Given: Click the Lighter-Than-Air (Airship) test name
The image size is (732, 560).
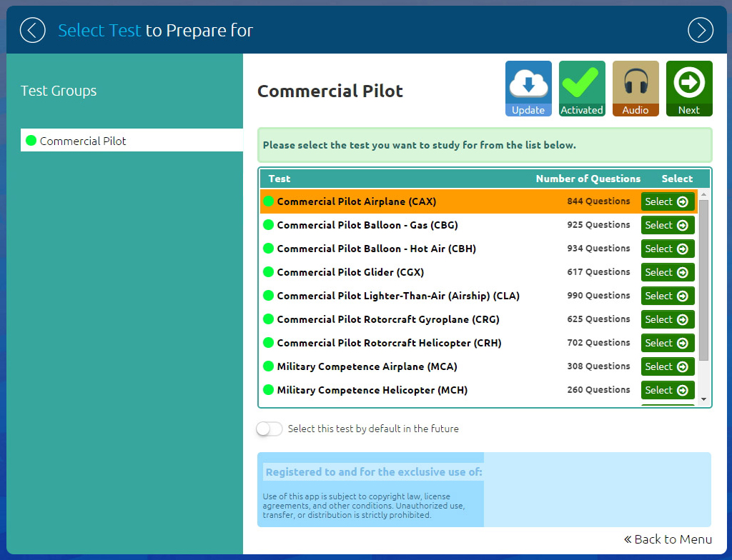Looking at the screenshot, I should pos(398,296).
